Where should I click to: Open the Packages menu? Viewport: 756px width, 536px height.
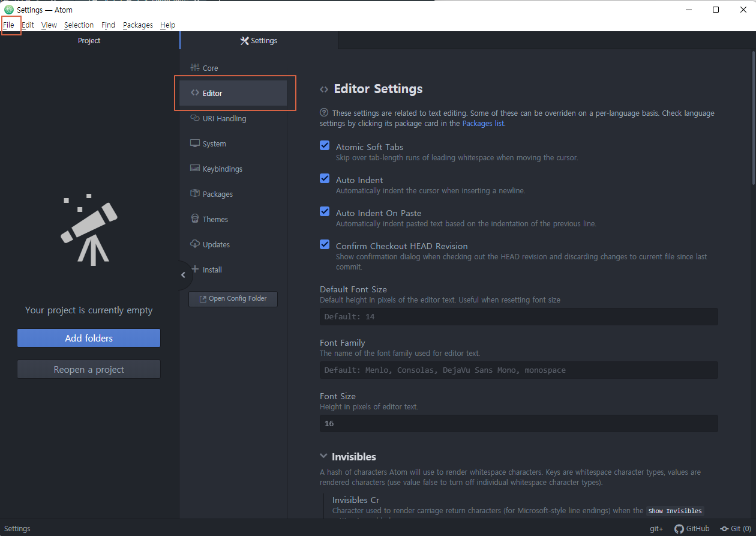[x=138, y=25]
